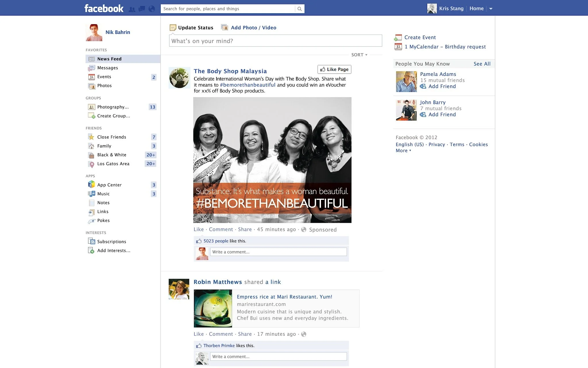Click comment box under Body Shop post
This screenshot has height=368, width=588.
(x=278, y=252)
